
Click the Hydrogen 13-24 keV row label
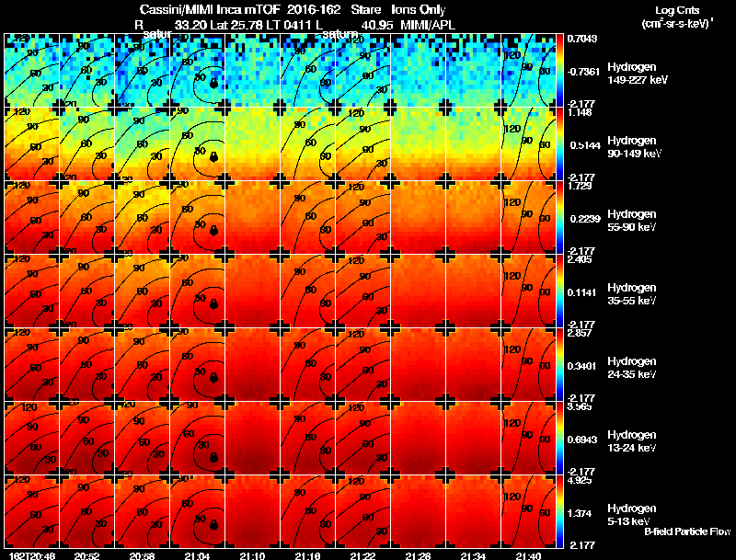pyautogui.click(x=632, y=441)
